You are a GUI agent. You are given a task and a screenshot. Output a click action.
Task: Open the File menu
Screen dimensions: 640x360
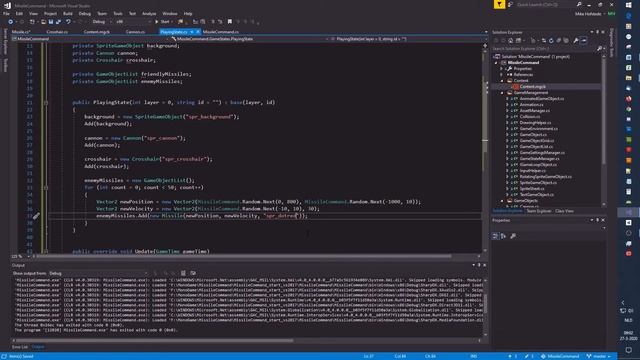tap(6, 13)
